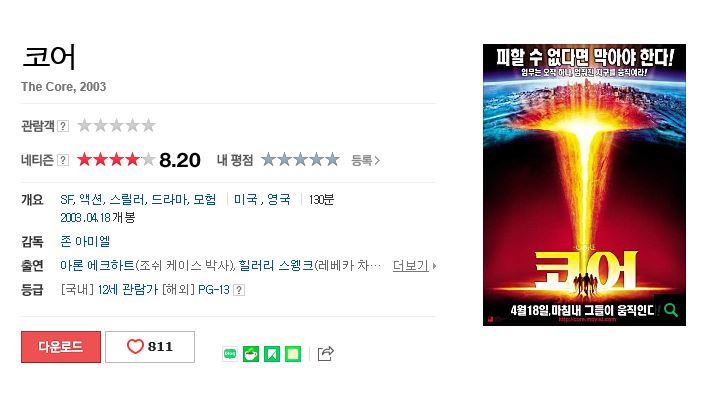The image size is (718, 401).
Task: Open the share arrow icon
Action: pos(326,353)
